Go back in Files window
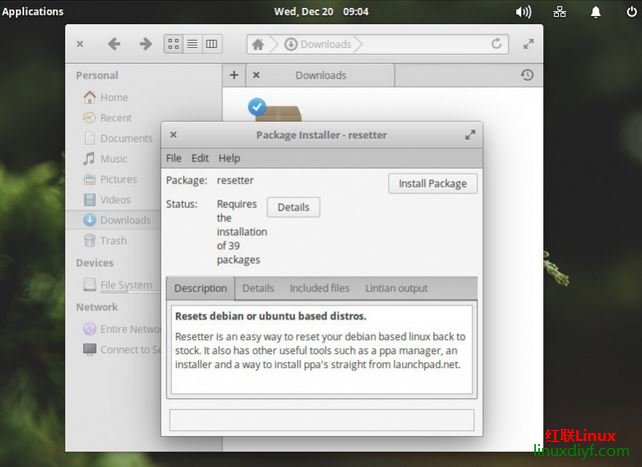 point(114,44)
